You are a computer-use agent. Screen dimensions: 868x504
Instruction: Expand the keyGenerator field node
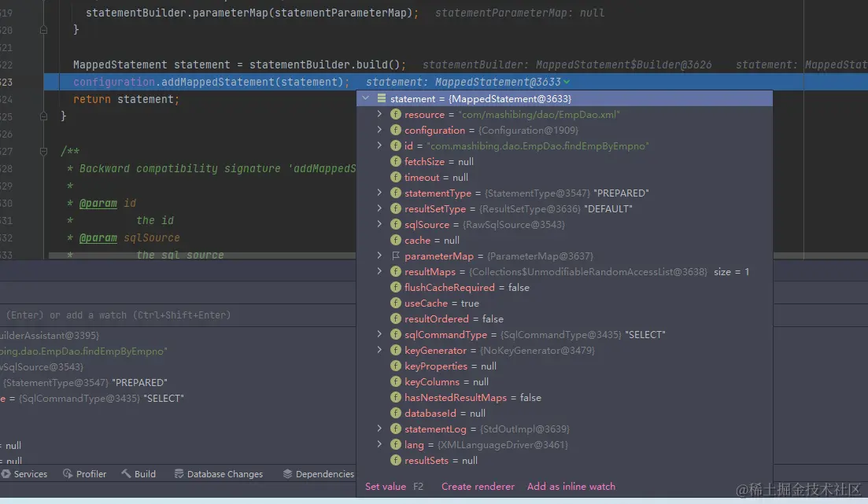[379, 350]
